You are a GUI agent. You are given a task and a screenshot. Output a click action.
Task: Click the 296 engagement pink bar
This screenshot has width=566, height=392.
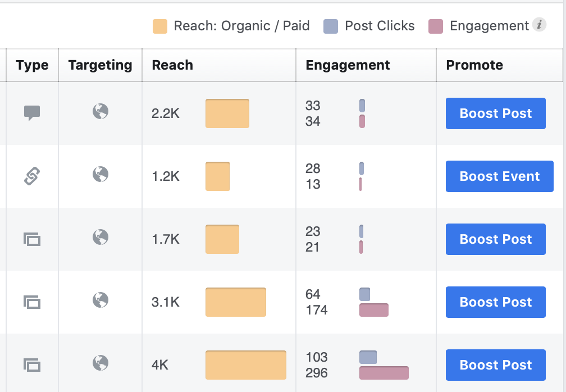384,373
